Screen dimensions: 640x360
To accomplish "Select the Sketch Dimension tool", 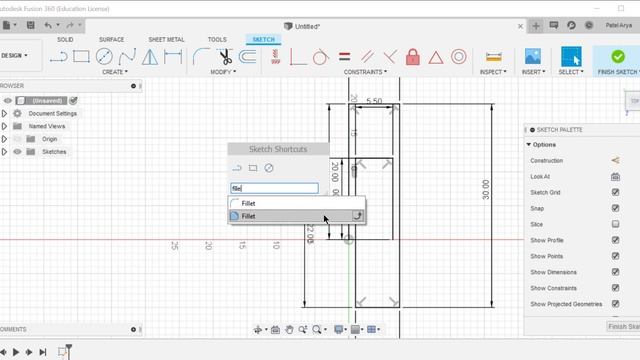I will click(x=173, y=57).
